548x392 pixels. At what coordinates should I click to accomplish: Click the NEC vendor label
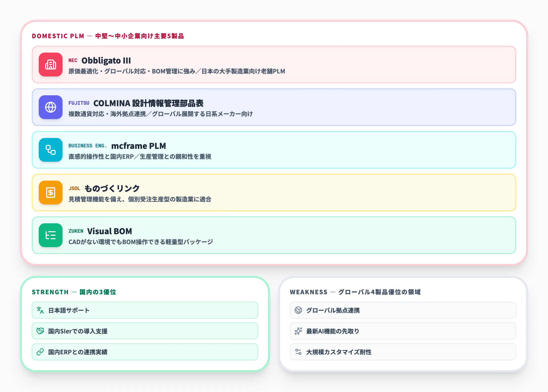[73, 61]
